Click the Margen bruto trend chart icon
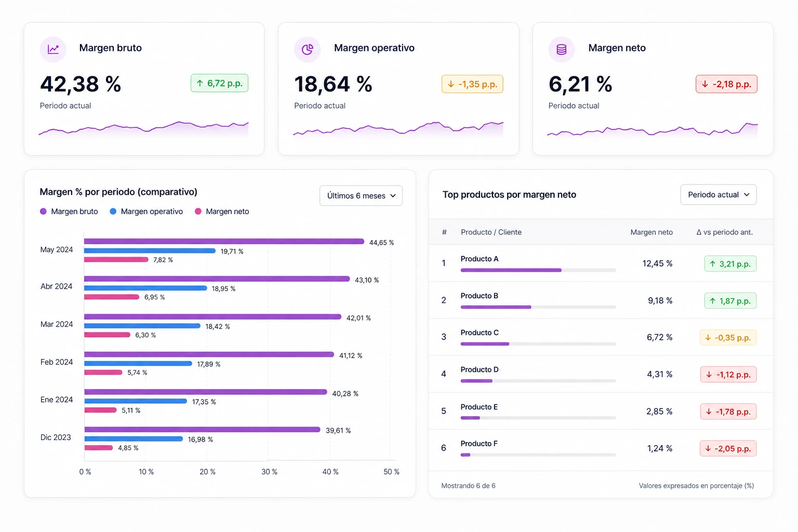Screen dimensions: 798x532 point(53,49)
